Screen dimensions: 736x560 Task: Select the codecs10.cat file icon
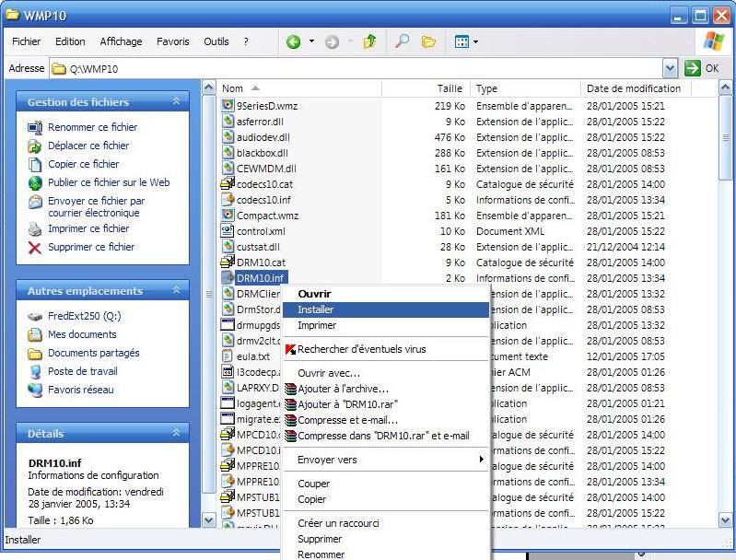tap(228, 183)
